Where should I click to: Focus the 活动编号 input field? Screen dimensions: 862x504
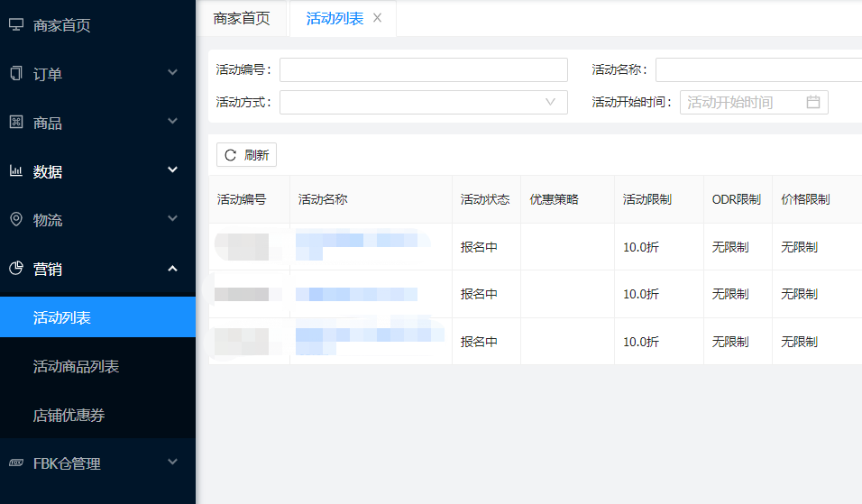coord(423,69)
